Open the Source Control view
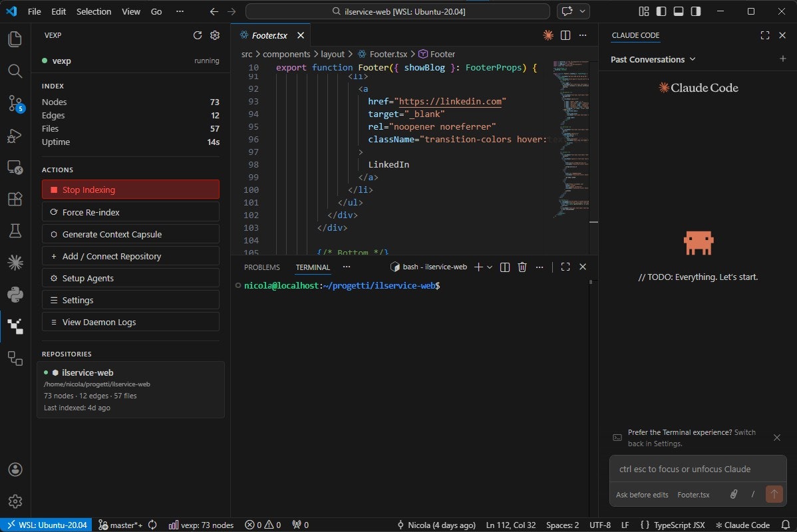 (x=15, y=103)
